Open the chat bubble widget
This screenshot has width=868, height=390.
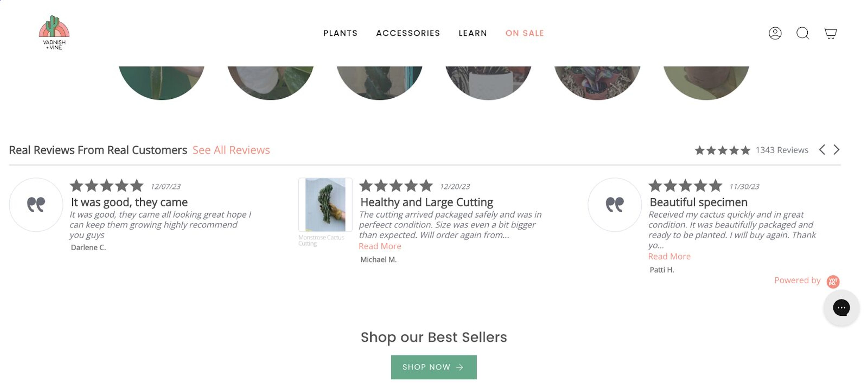pyautogui.click(x=841, y=308)
